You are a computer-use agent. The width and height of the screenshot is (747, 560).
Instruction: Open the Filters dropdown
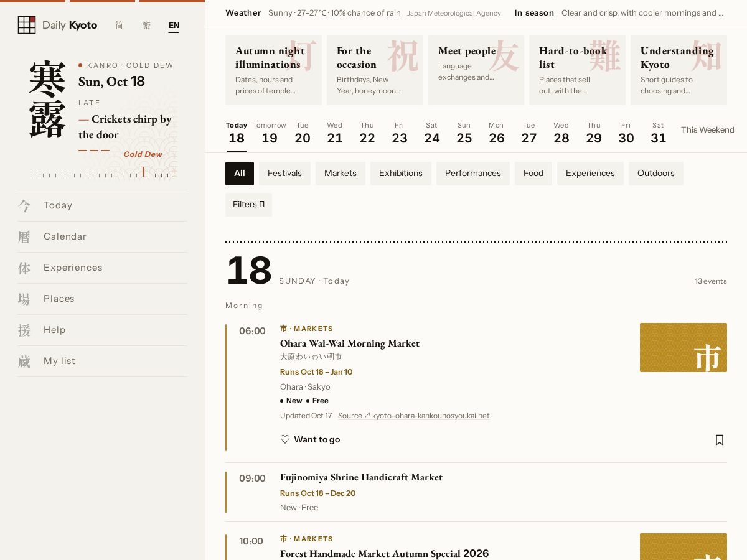248,205
